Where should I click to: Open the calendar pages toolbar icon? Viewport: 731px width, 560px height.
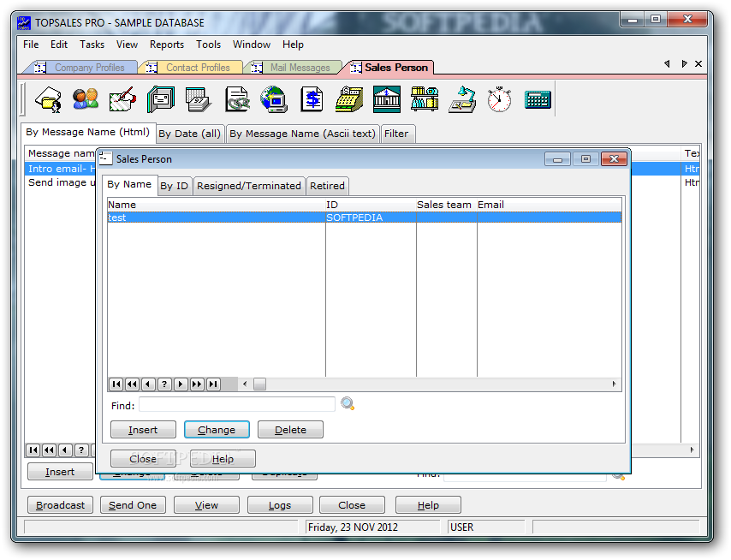[x=199, y=99]
